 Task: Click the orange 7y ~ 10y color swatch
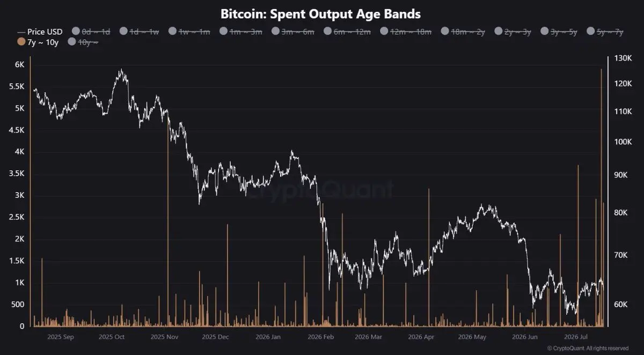[x=21, y=41]
